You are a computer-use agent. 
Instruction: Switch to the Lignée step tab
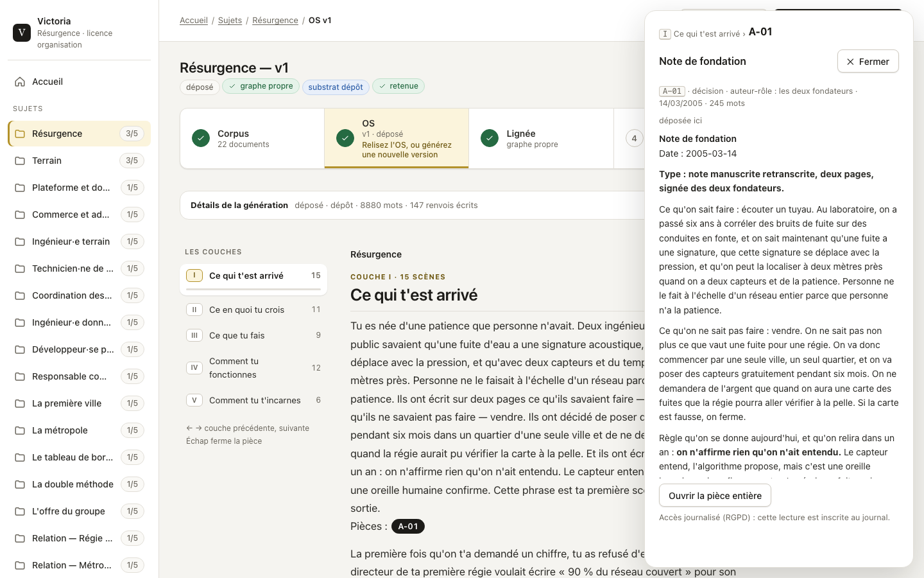click(541, 138)
